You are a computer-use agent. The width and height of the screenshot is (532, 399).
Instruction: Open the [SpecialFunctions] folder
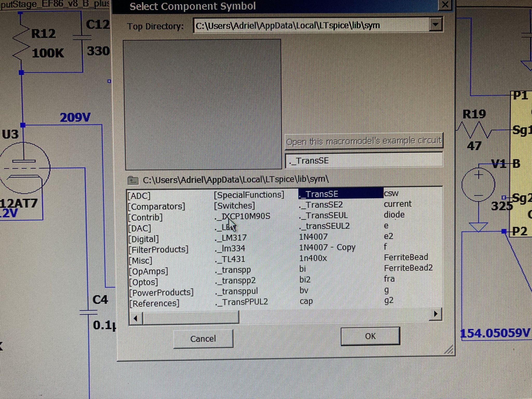click(x=249, y=195)
